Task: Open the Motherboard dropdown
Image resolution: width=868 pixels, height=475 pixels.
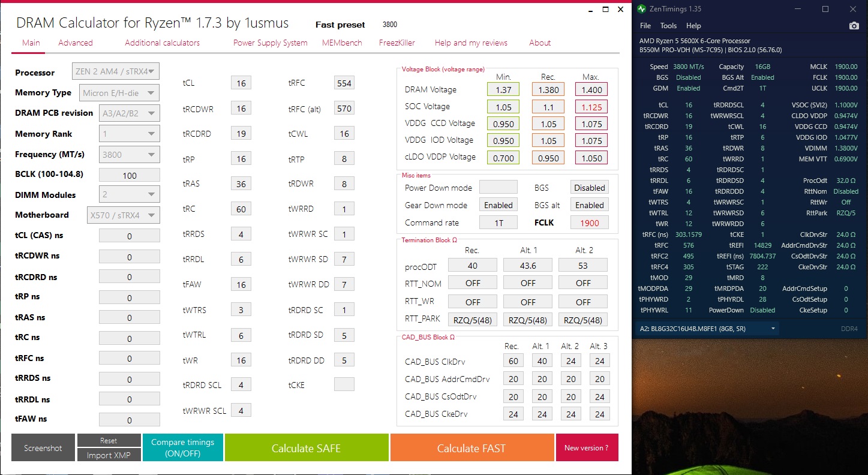Action: pos(123,215)
